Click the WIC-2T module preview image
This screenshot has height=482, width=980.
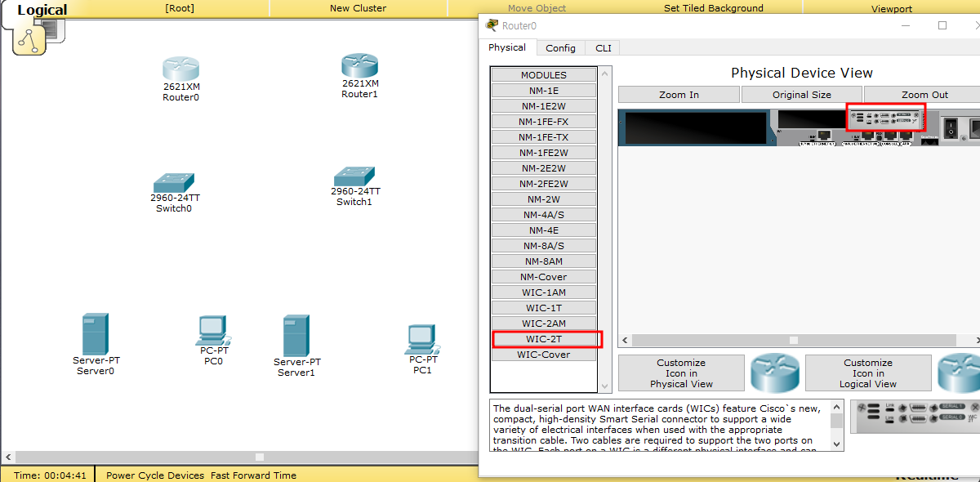point(915,416)
